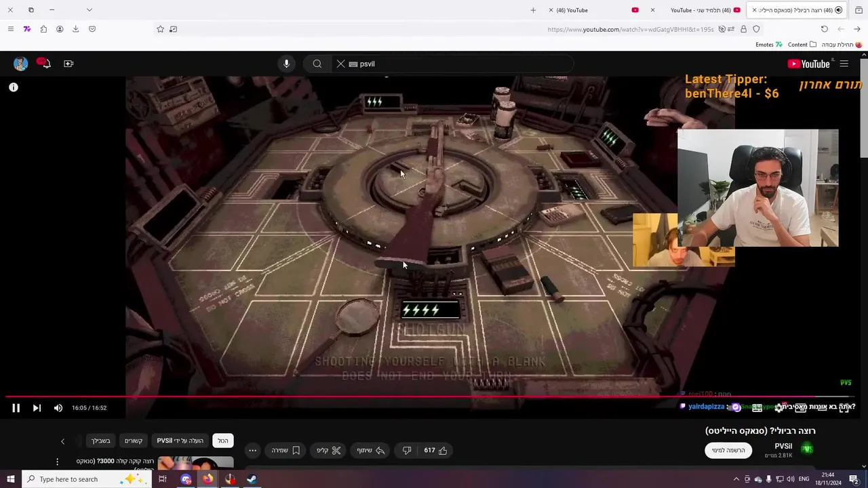
Task: Open the PVSil channel avatar
Action: click(806, 449)
